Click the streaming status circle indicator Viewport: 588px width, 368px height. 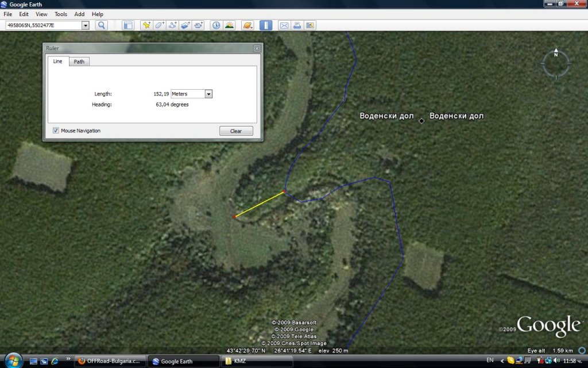click(582, 350)
